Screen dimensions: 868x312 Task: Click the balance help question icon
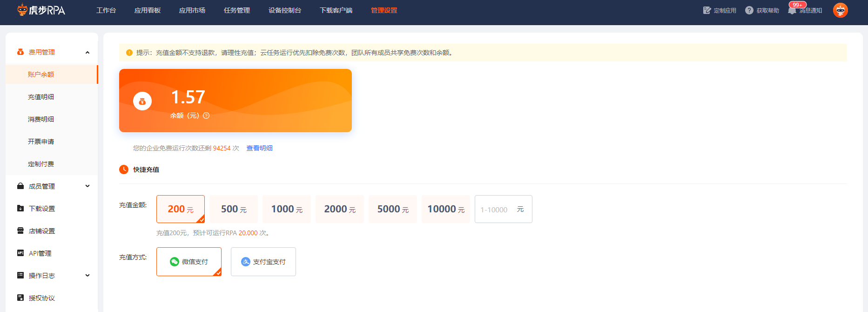(206, 115)
